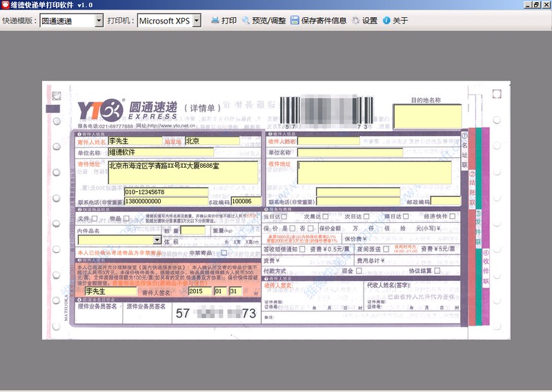Image resolution: width=552 pixels, height=392 pixels.
Task: Click the sender postcode field 100086
Action: (x=246, y=202)
